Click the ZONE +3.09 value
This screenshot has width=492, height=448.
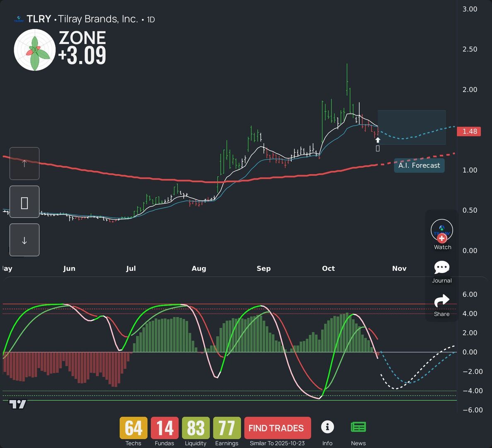82,48
